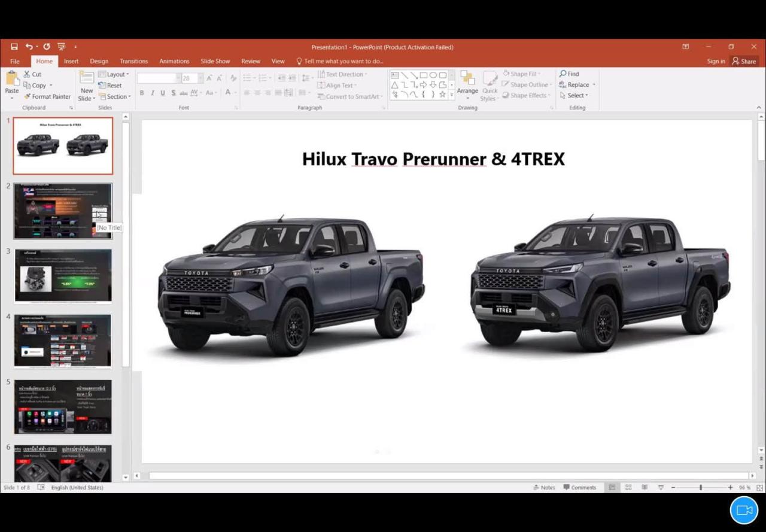The image size is (766, 532).
Task: Click the 96% zoom level
Action: (x=744, y=488)
